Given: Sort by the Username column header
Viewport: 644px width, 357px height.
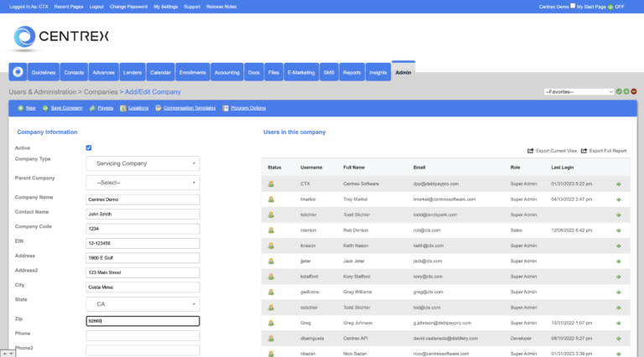Looking at the screenshot, I should pyautogui.click(x=311, y=168).
